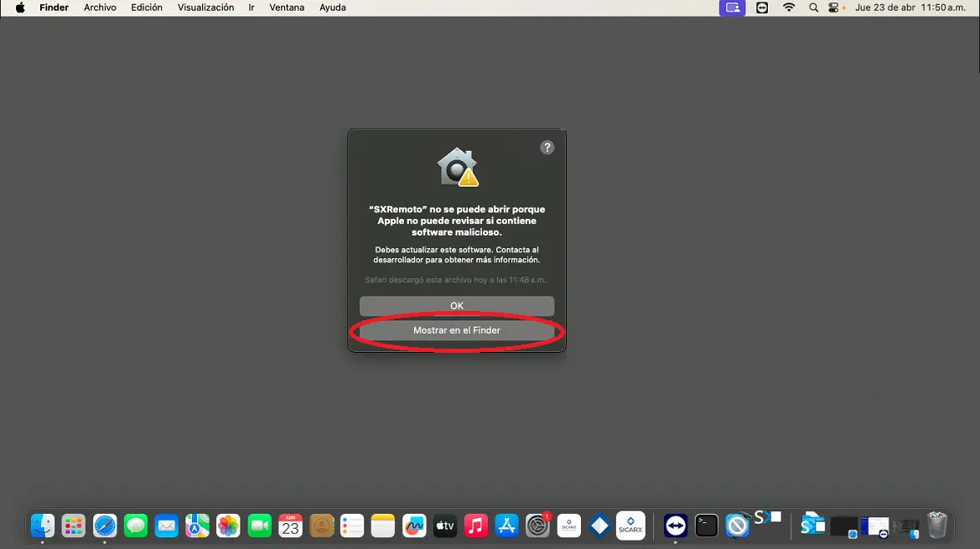Open Photos from the Dock
The height and width of the screenshot is (549, 980).
click(228, 526)
